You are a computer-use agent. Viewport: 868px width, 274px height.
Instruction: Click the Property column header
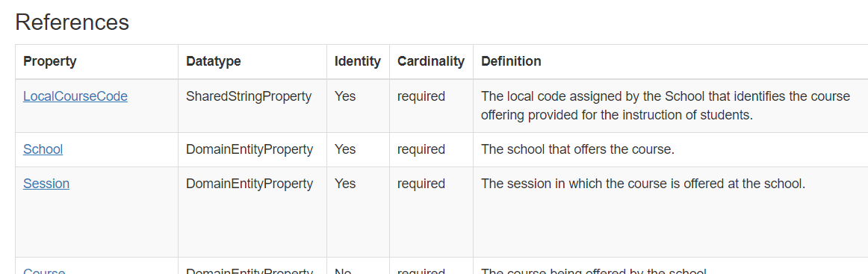[x=50, y=61]
